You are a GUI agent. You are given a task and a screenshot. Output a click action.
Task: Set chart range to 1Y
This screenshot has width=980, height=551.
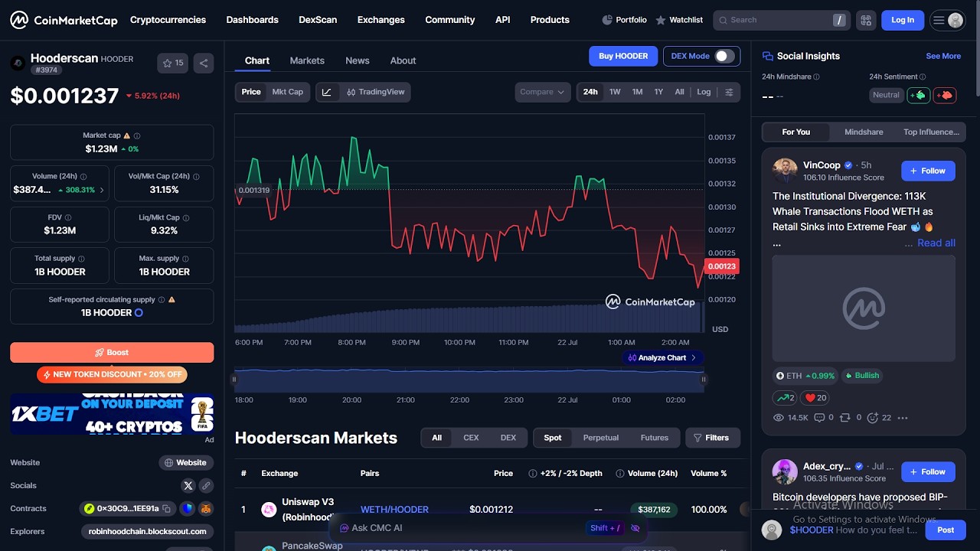point(658,92)
